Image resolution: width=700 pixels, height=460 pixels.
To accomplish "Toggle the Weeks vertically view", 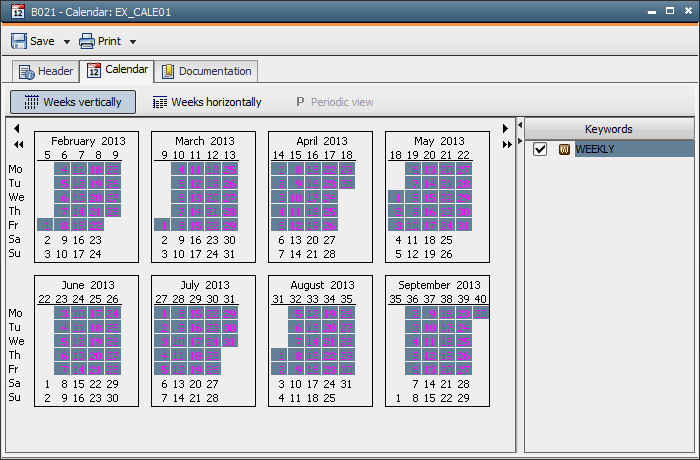I will click(x=73, y=102).
